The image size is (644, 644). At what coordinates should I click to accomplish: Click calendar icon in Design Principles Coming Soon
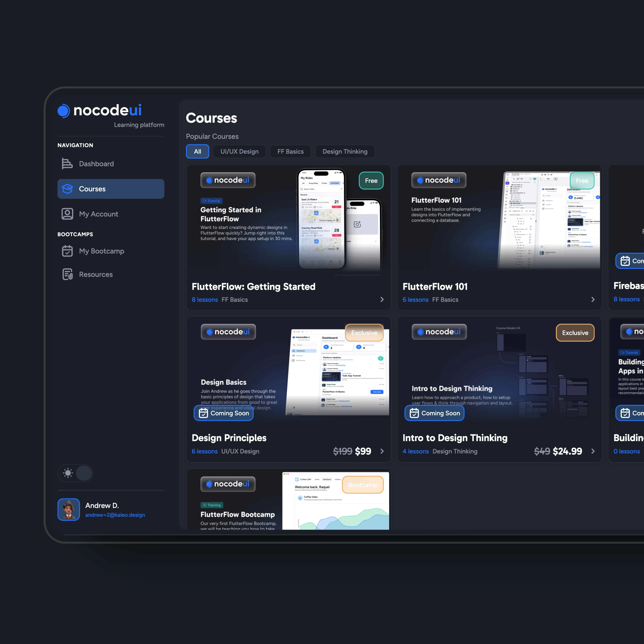(203, 413)
